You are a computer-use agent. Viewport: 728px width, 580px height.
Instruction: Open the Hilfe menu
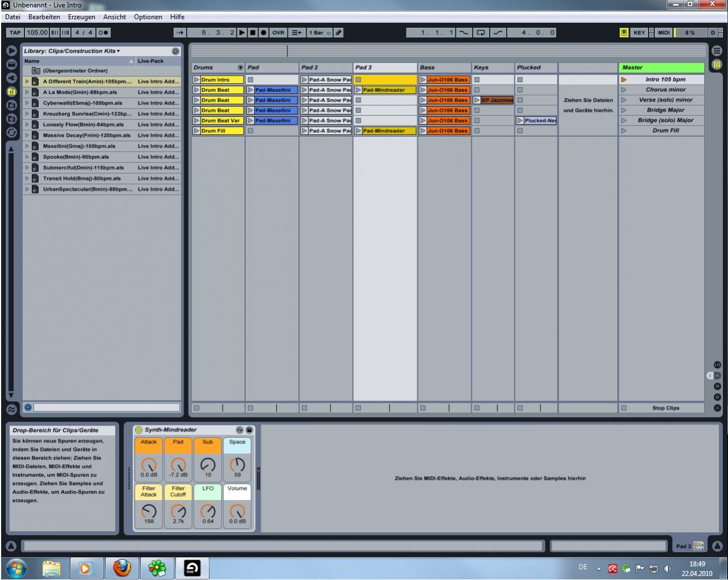pos(178,17)
